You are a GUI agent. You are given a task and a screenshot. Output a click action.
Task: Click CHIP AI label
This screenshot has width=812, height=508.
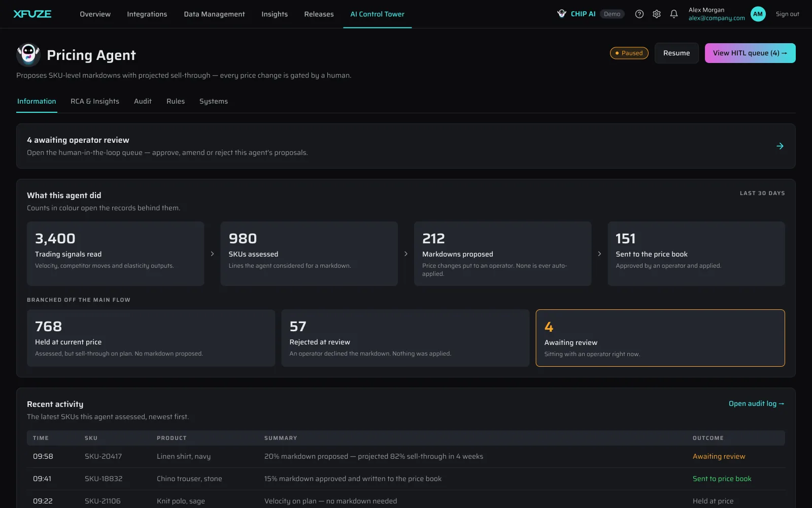coord(583,14)
